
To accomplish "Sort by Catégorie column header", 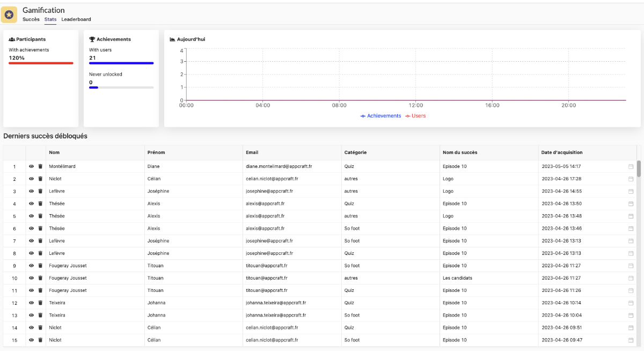I will (355, 152).
